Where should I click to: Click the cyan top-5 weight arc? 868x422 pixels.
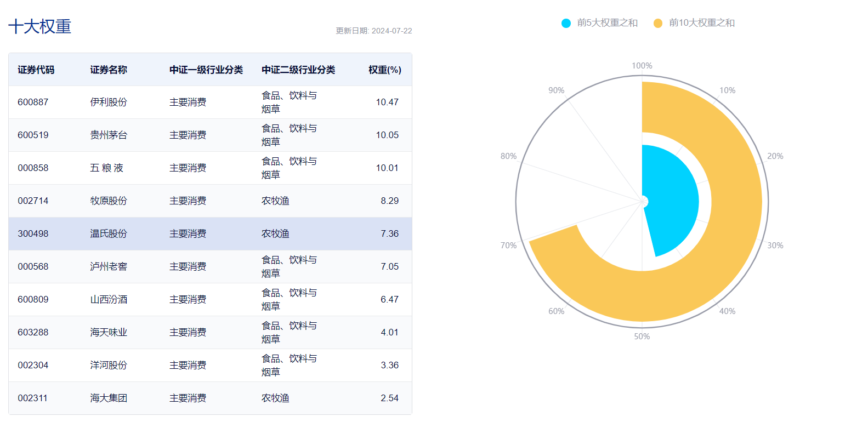click(673, 197)
